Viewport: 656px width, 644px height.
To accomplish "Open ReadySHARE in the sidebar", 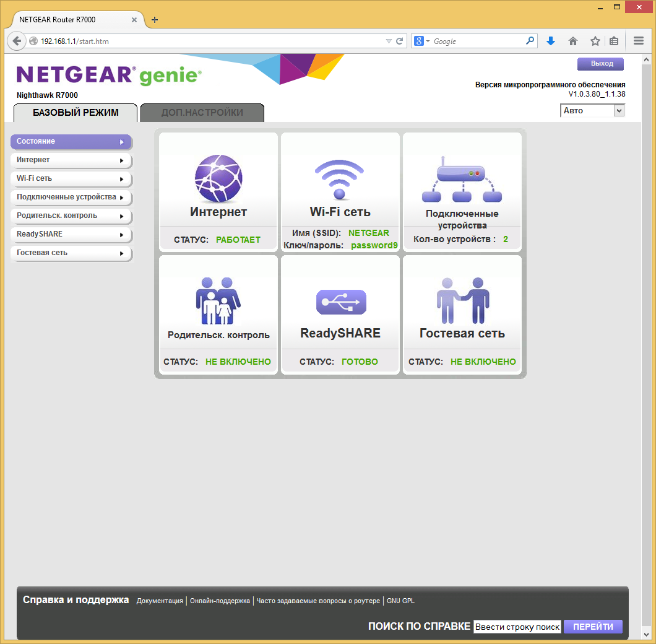I will (71, 234).
